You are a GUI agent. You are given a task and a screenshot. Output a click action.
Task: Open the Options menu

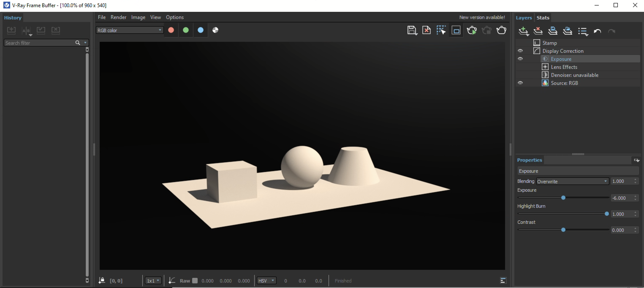point(175,17)
